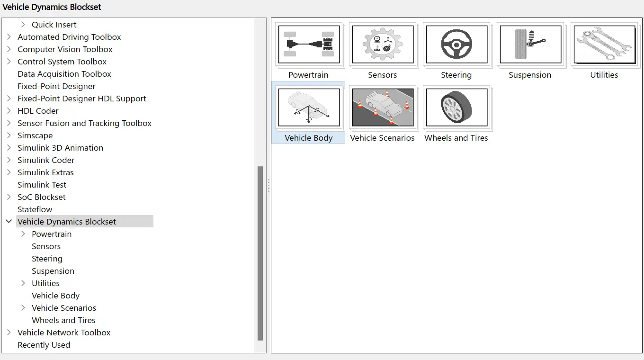
Task: Select Suspension in the tree
Action: point(53,271)
